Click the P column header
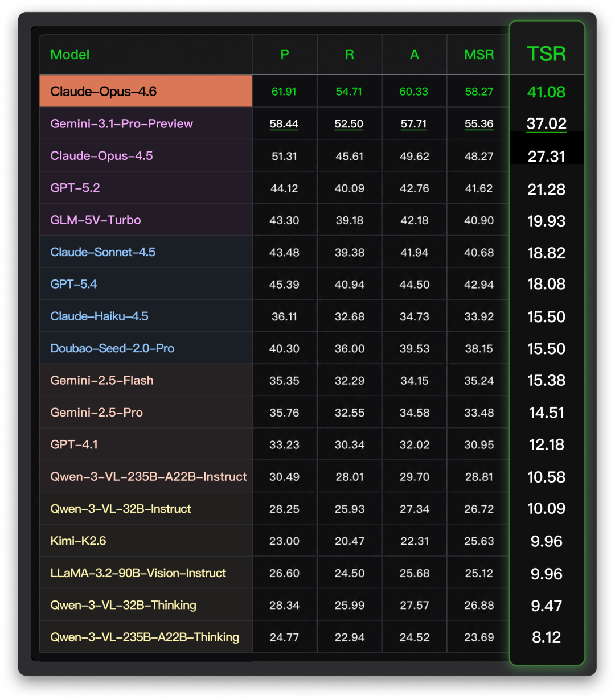This screenshot has height=700, width=615. coord(285,55)
